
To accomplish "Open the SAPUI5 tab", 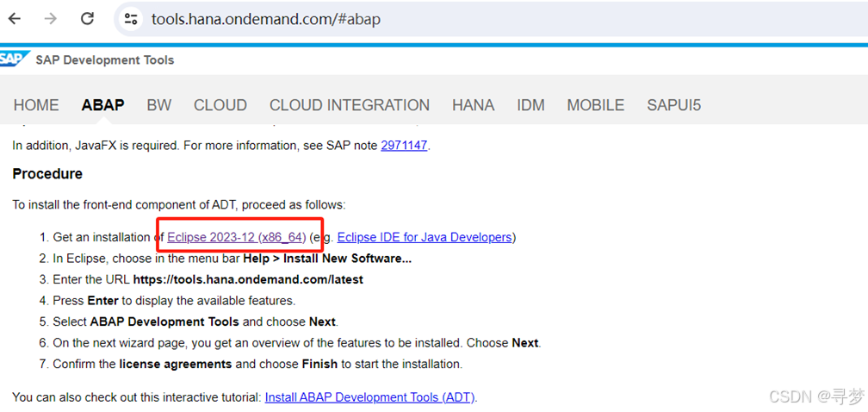I will 673,105.
